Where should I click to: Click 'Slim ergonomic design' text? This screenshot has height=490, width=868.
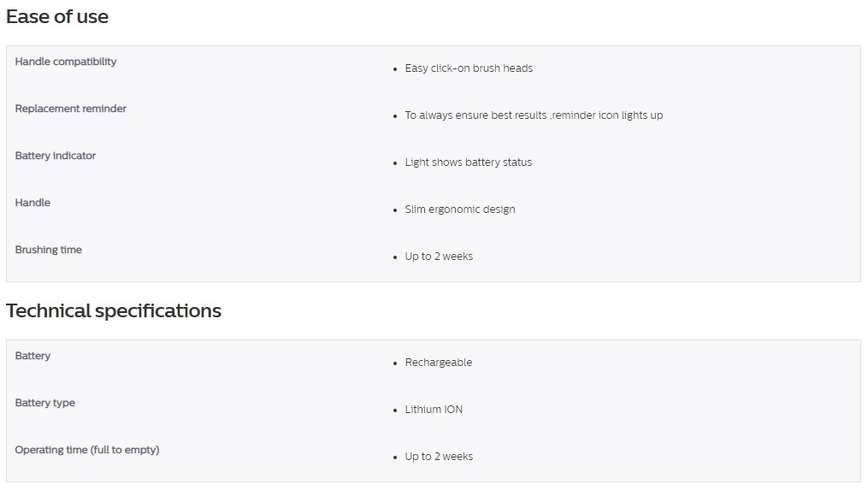point(459,210)
